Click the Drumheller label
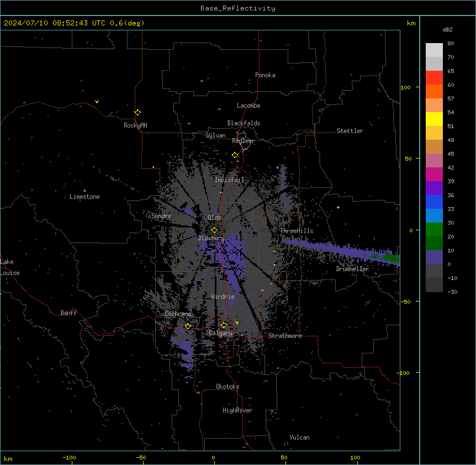Viewport: 476px width, 465px height. (x=352, y=269)
